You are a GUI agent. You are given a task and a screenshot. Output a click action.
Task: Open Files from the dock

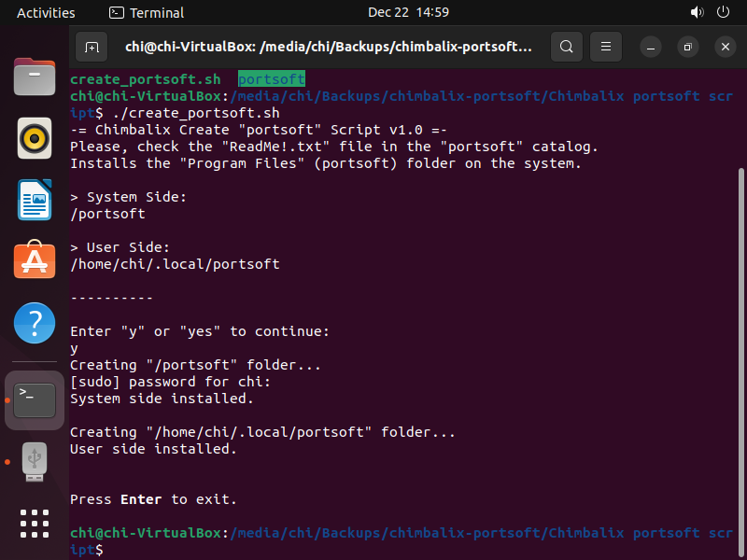[35, 77]
